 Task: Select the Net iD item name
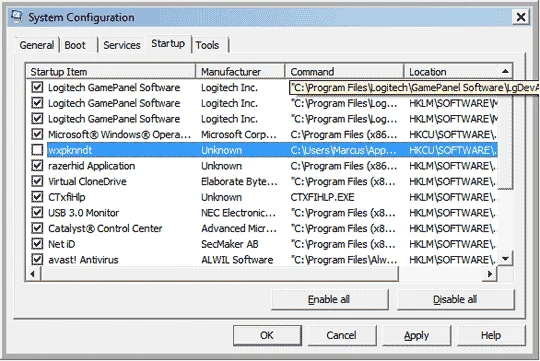coord(62,244)
